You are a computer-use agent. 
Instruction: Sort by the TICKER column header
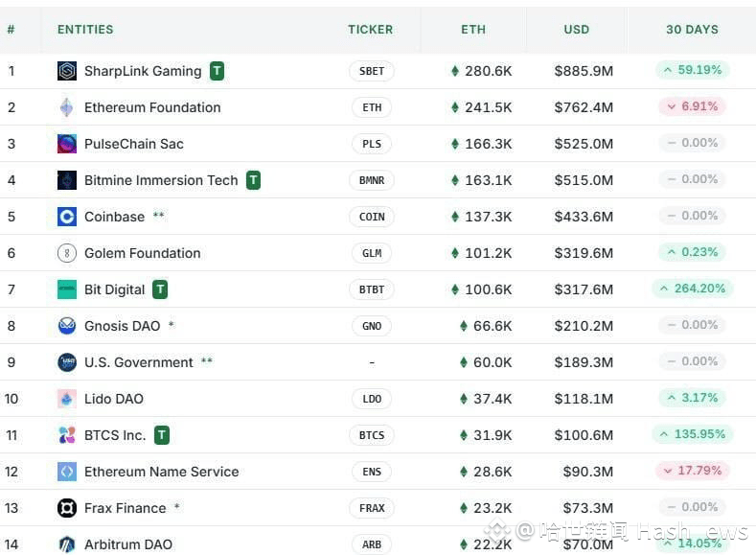[x=370, y=30]
